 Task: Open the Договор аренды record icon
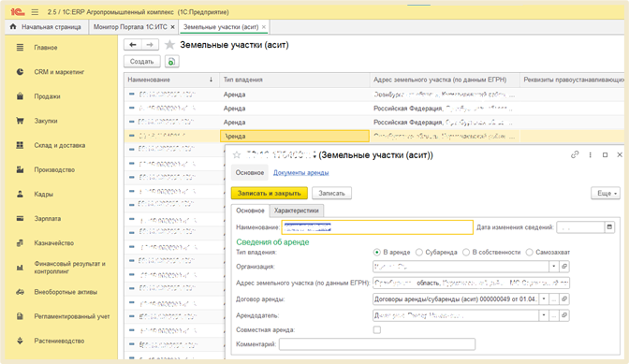(x=564, y=299)
